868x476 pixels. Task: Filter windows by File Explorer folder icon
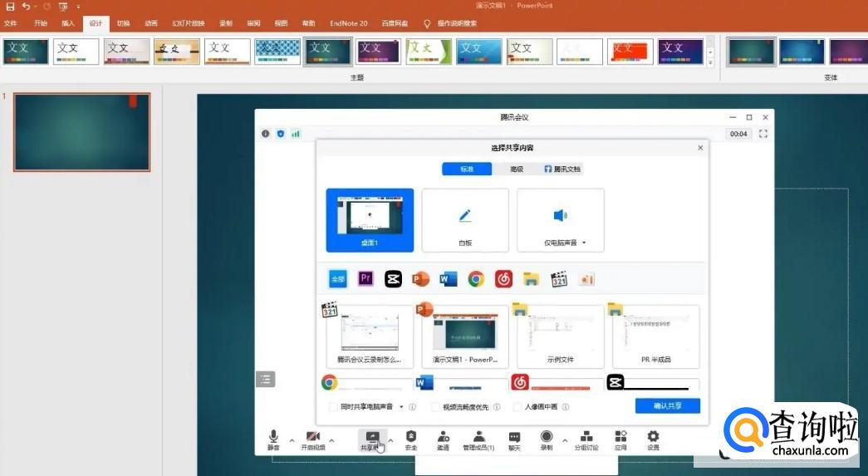point(531,278)
